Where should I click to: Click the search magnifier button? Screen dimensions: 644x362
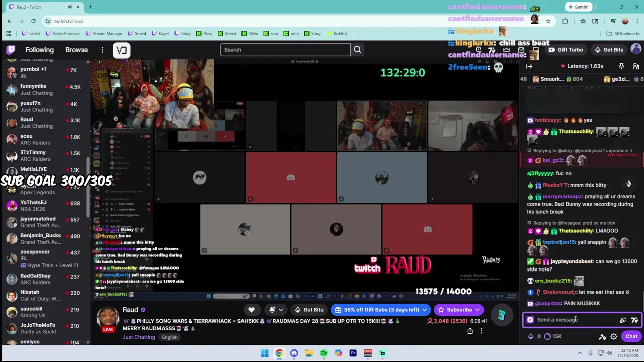tap(357, 50)
